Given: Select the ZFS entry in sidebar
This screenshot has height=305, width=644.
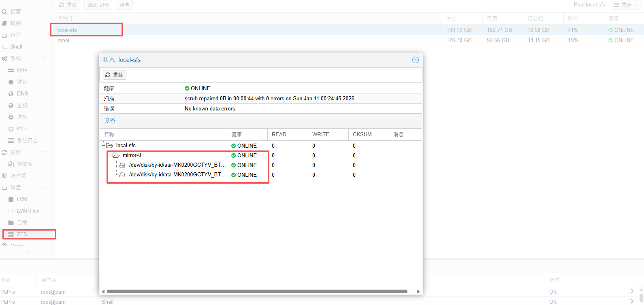Looking at the screenshot, I should click(x=22, y=234).
